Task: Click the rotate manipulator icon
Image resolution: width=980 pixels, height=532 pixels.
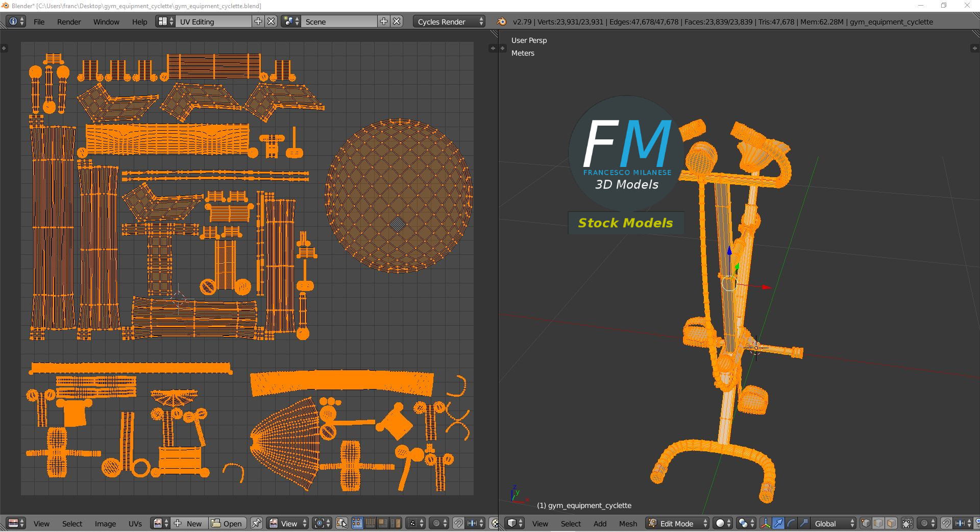Action: pyautogui.click(x=791, y=523)
